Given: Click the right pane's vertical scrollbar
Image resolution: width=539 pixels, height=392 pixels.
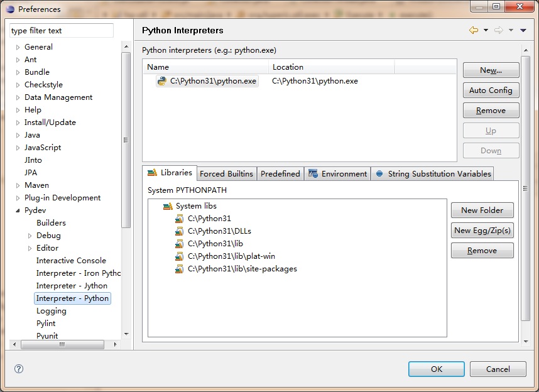Looking at the screenshot, I should [x=525, y=188].
